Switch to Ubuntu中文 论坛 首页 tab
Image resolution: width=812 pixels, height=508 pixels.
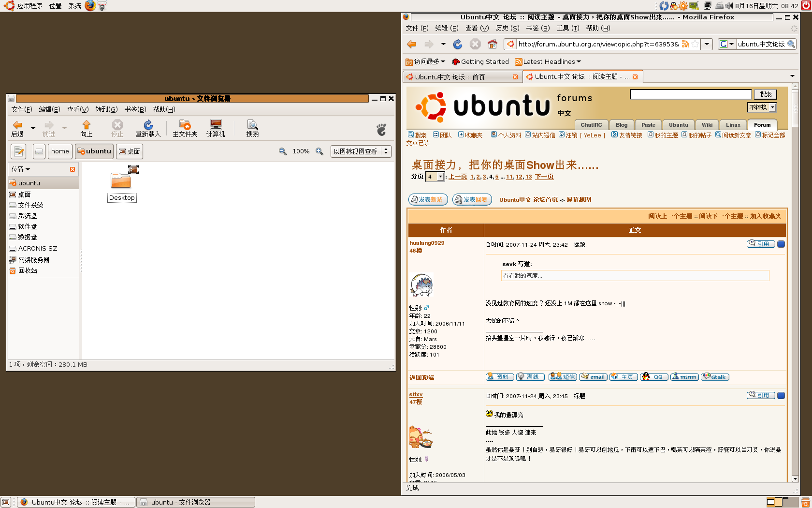point(462,77)
